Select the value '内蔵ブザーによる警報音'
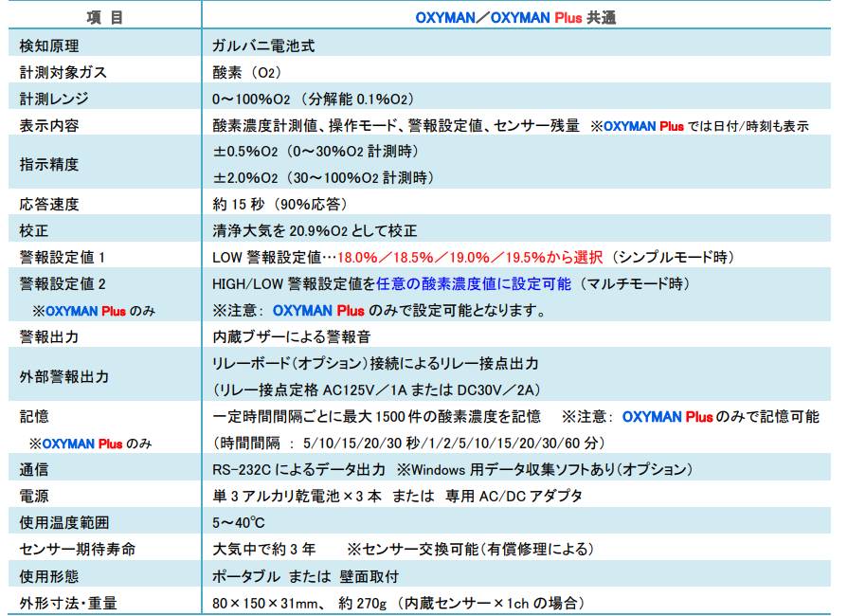This screenshot has height=616, width=847. (291, 337)
